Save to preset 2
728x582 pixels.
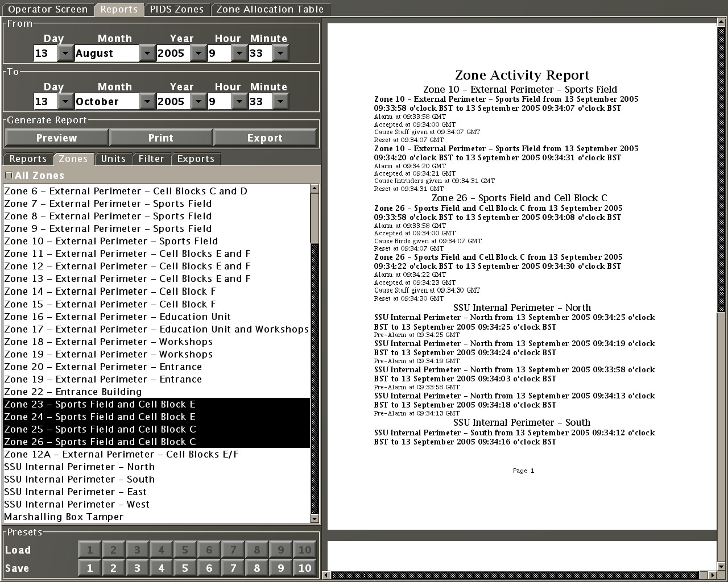[x=114, y=568]
